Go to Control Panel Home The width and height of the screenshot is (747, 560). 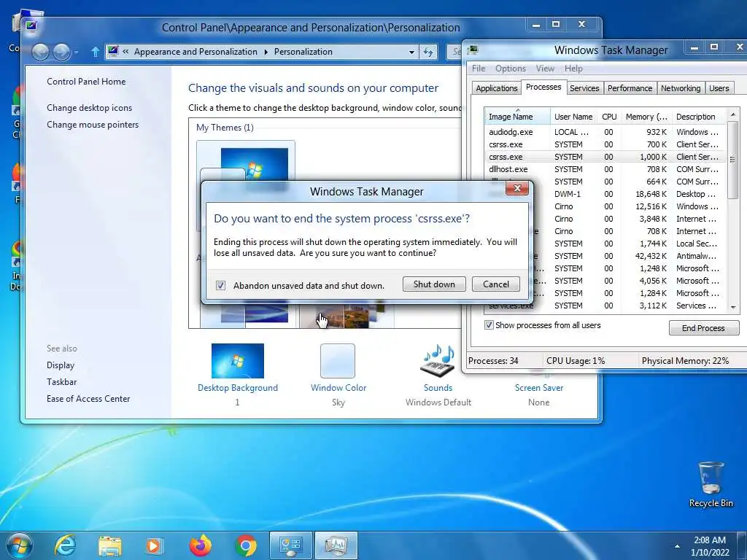86,82
